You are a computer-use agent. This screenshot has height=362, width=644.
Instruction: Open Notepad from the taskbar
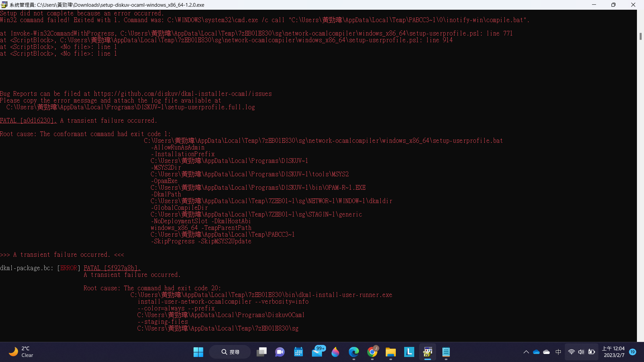[446, 352]
